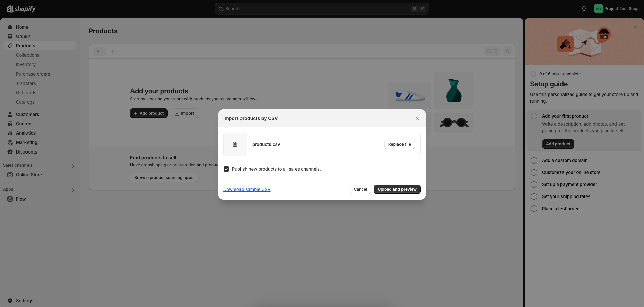Viewport: 644px width, 307px height.
Task: Toggle the Add a custom domain task circle
Action: click(x=534, y=160)
